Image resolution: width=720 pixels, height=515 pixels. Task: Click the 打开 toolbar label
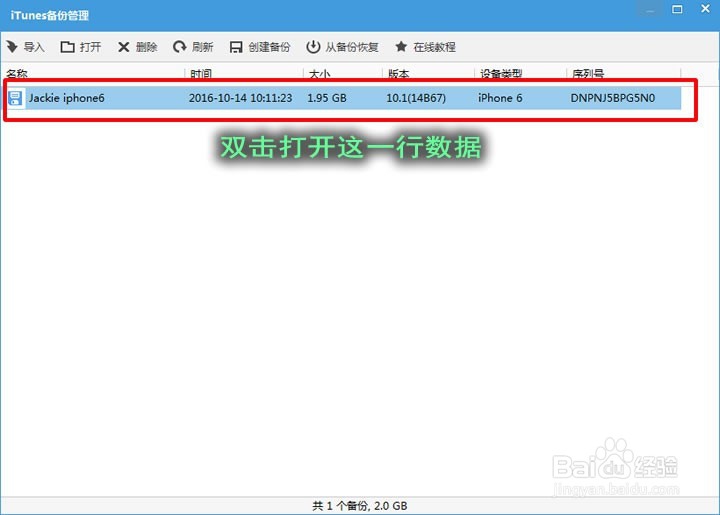[x=90, y=47]
